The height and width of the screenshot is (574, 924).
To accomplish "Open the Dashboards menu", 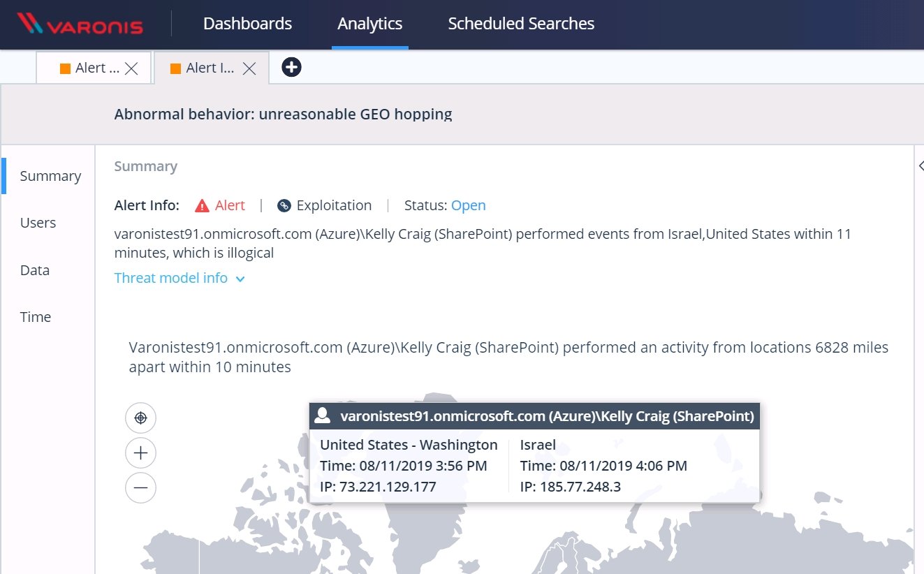I will click(x=247, y=24).
